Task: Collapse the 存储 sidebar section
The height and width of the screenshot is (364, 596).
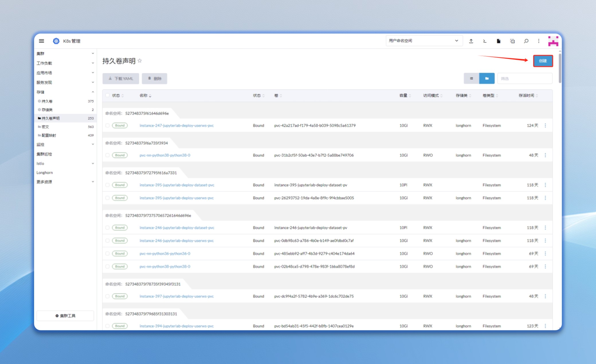Action: pyautogui.click(x=65, y=92)
